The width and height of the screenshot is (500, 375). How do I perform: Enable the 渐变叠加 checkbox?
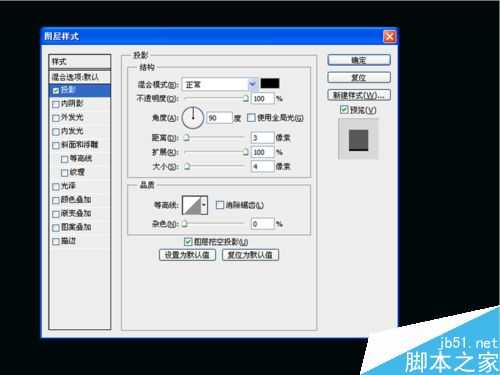[56, 214]
